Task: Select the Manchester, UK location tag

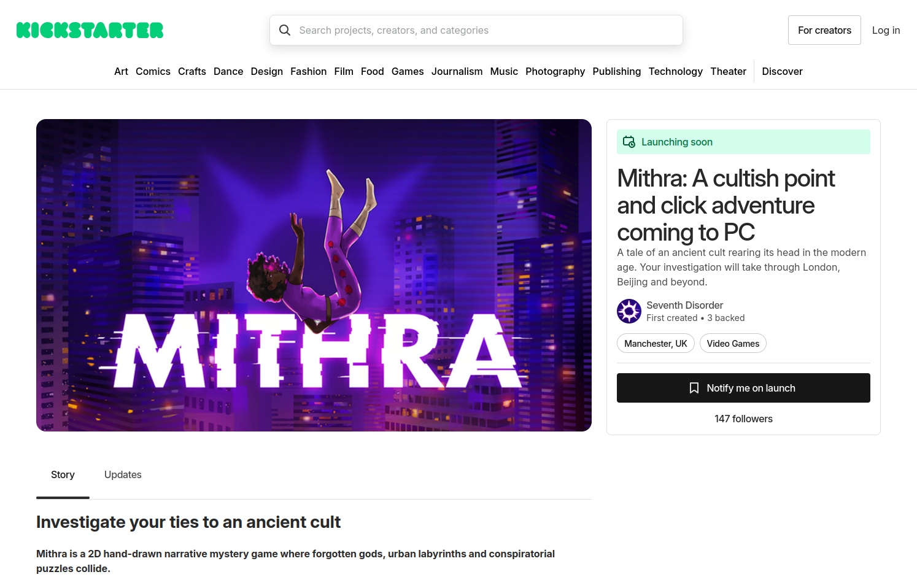Action: coord(656,344)
